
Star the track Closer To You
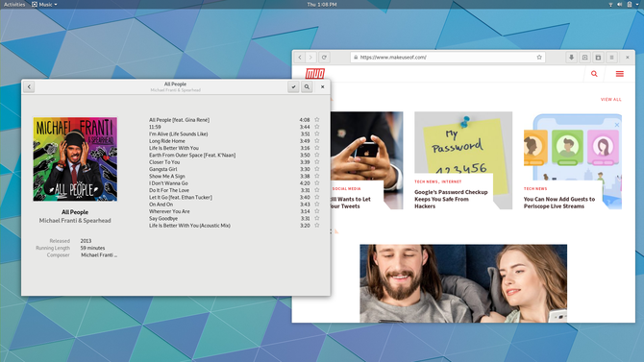point(316,162)
